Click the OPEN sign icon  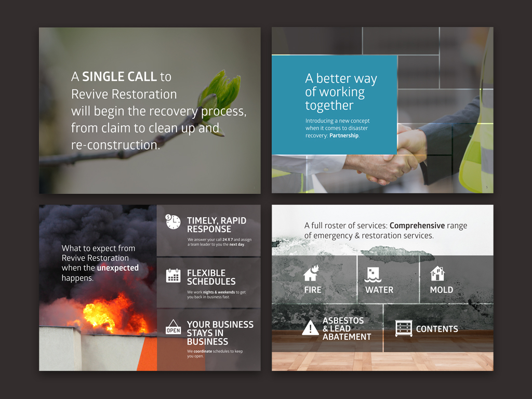point(173,327)
